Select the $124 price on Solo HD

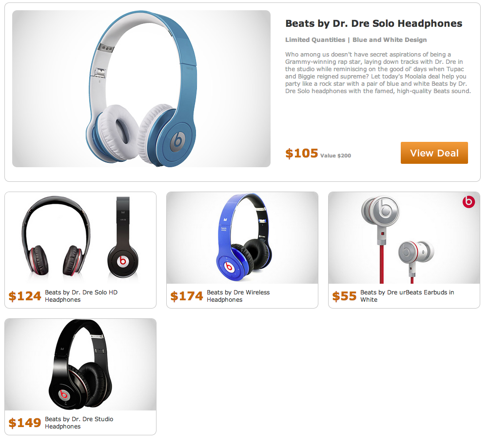tap(25, 296)
